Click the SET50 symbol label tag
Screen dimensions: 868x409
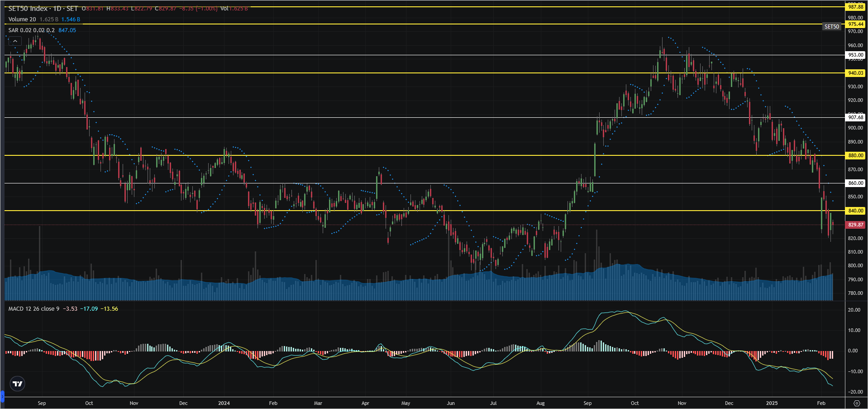point(831,27)
